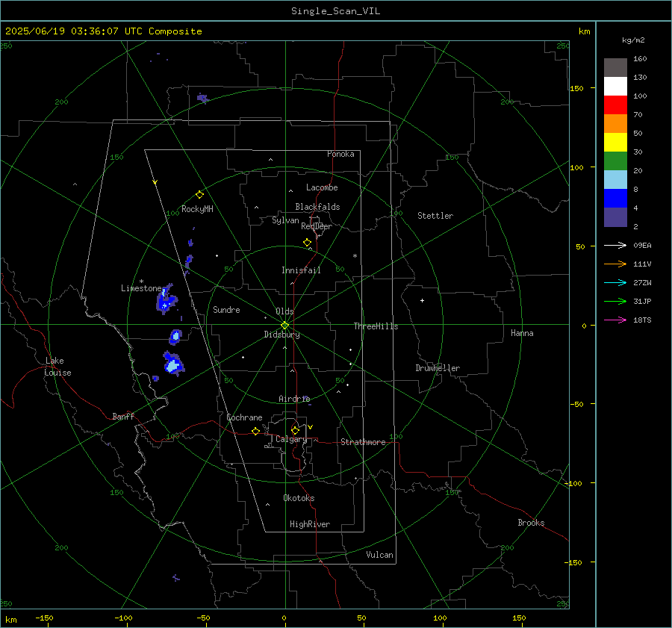Click the Banff town label
Screen dimensions: 672x628
click(x=123, y=416)
